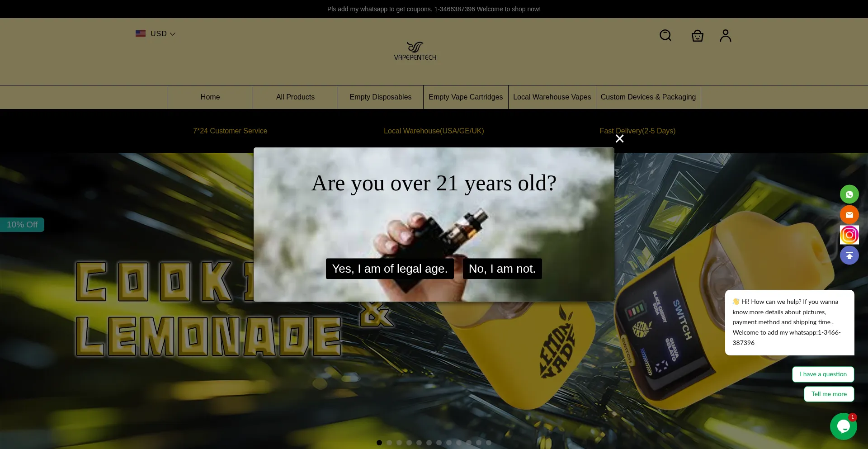Open the user account icon
Image resolution: width=868 pixels, height=449 pixels.
725,35
